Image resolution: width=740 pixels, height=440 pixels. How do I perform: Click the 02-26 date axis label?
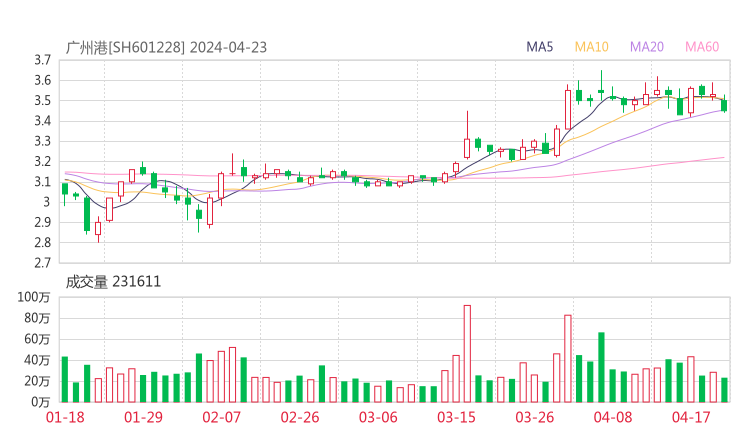(300, 417)
